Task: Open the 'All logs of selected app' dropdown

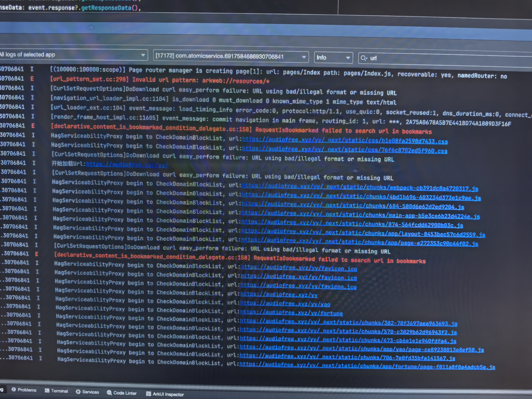Action: pyautogui.click(x=143, y=55)
